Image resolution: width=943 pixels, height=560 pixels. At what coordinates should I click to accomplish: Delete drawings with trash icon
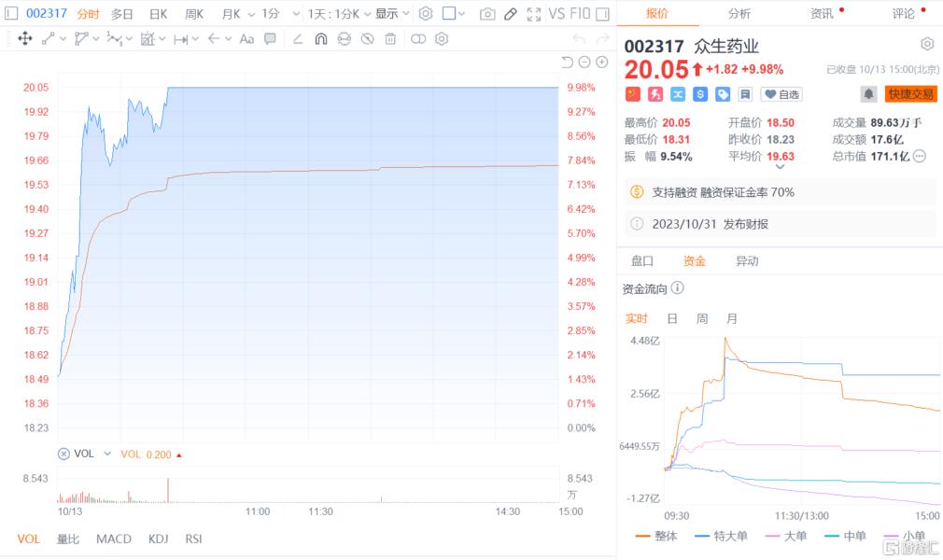point(390,39)
